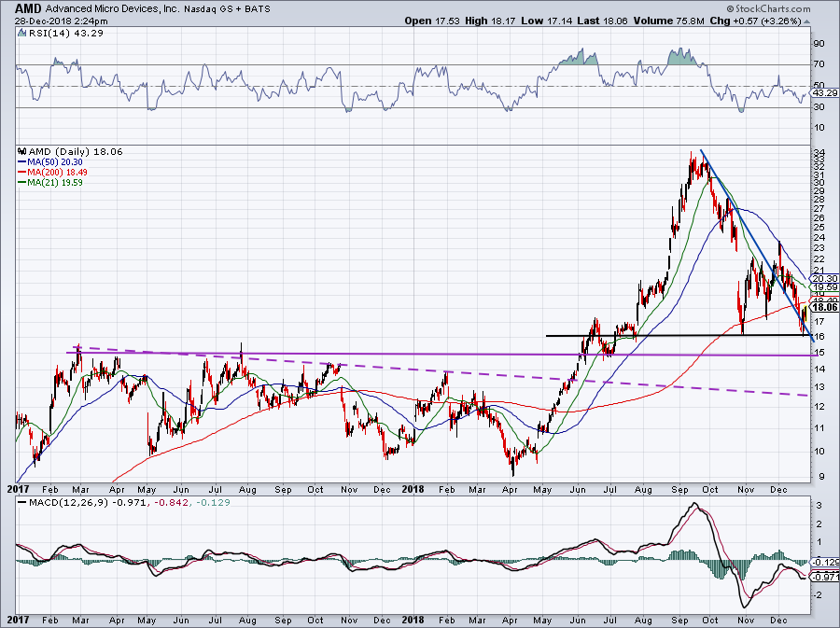Image resolution: width=840 pixels, height=628 pixels.
Task: Click the blue MA(50) legend line marker
Action: point(22,162)
